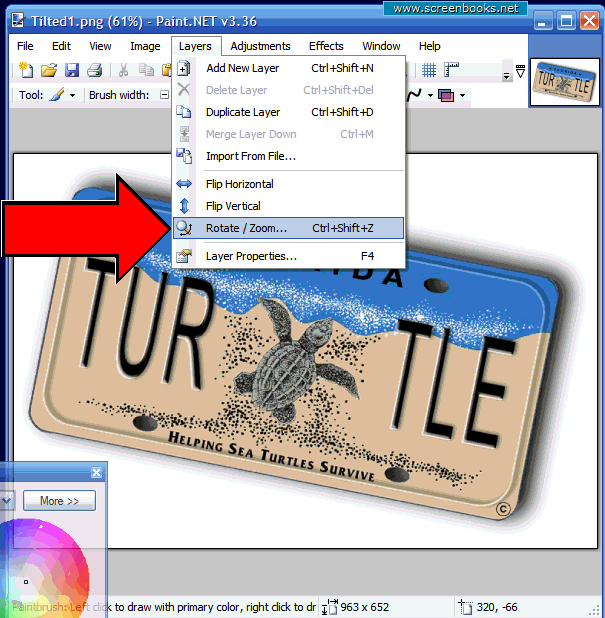Open the File menu

tap(25, 46)
